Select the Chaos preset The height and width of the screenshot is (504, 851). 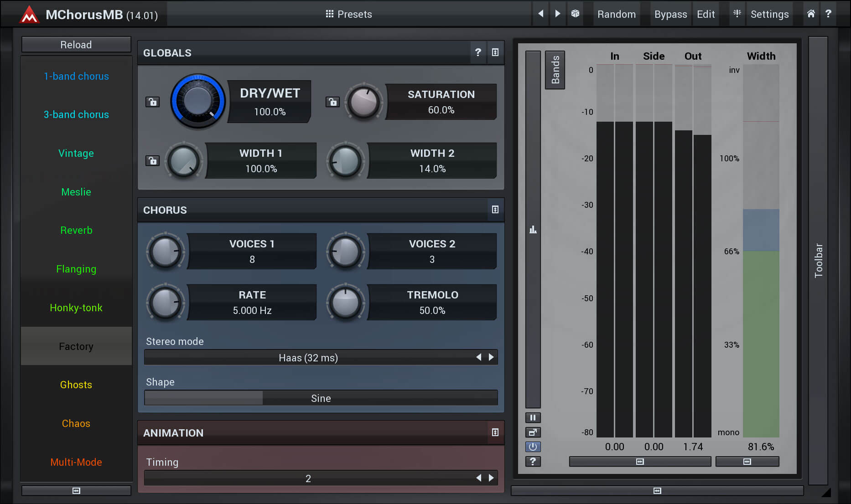click(x=76, y=423)
